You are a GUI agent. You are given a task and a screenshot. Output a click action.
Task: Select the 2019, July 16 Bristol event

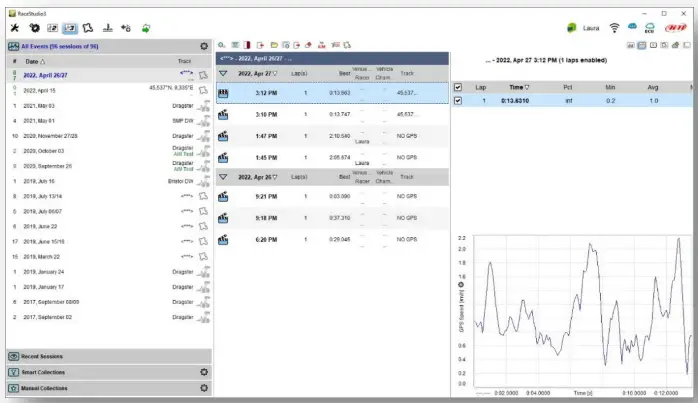coord(109,181)
